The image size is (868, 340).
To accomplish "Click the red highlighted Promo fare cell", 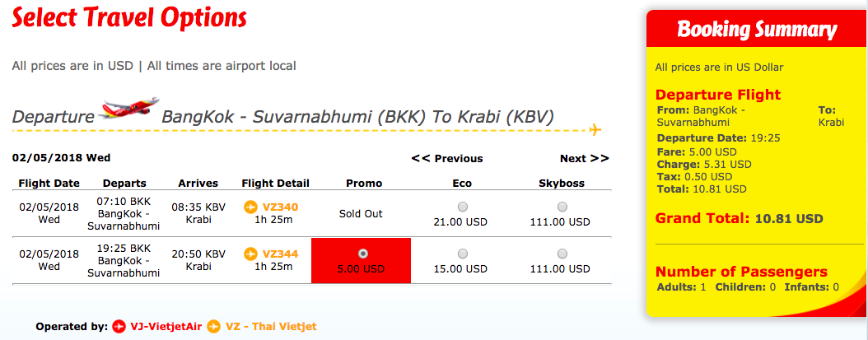I will pyautogui.click(x=361, y=260).
